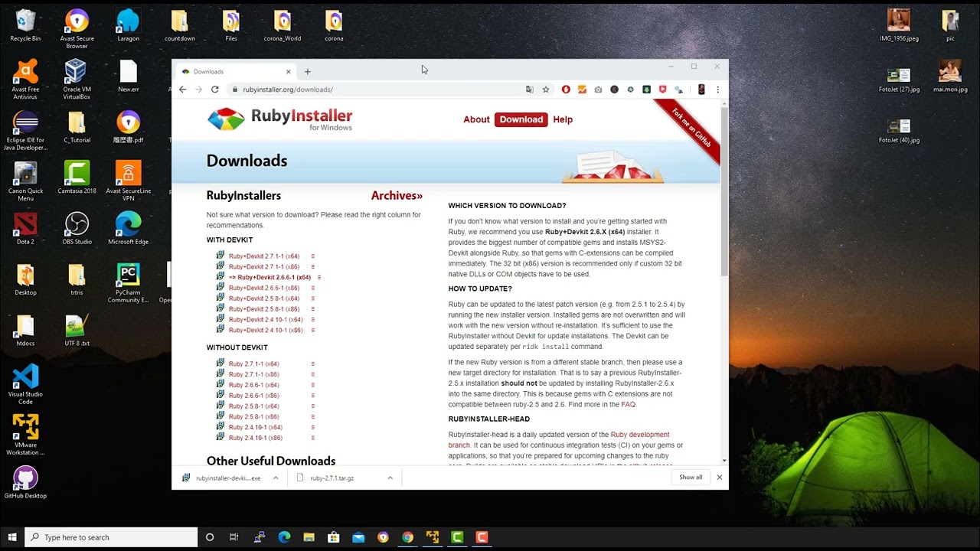
Task: Open the Chrome three-dot menu
Action: click(x=717, y=90)
